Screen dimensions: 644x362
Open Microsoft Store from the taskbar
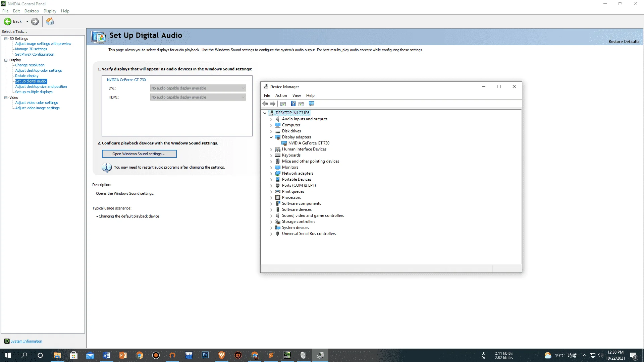pos(73,355)
